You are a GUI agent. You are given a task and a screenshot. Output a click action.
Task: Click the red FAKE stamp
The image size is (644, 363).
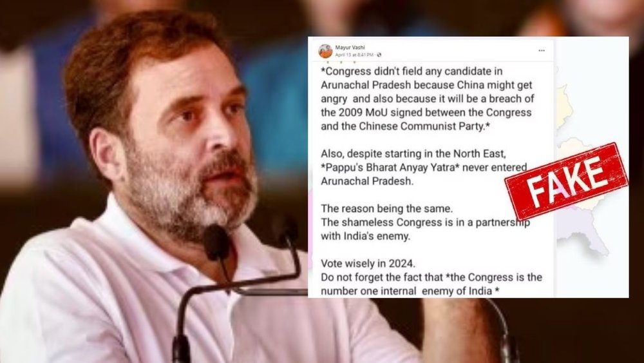[x=566, y=181]
